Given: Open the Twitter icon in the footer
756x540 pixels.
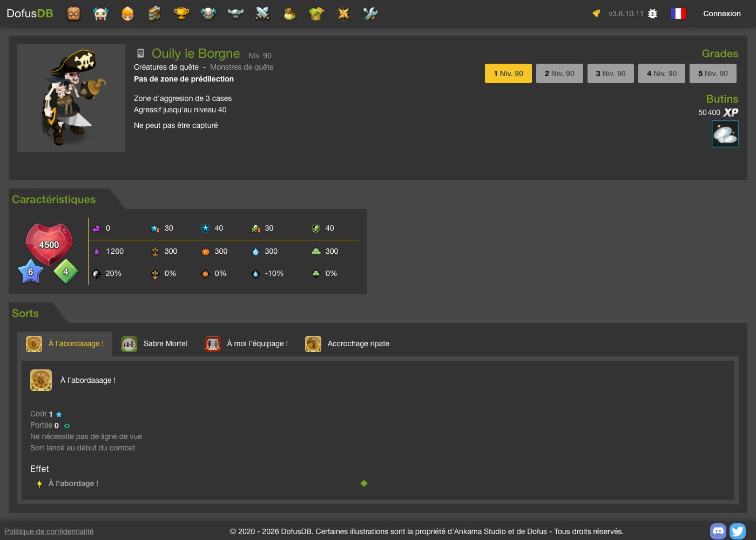Looking at the screenshot, I should click(x=738, y=531).
